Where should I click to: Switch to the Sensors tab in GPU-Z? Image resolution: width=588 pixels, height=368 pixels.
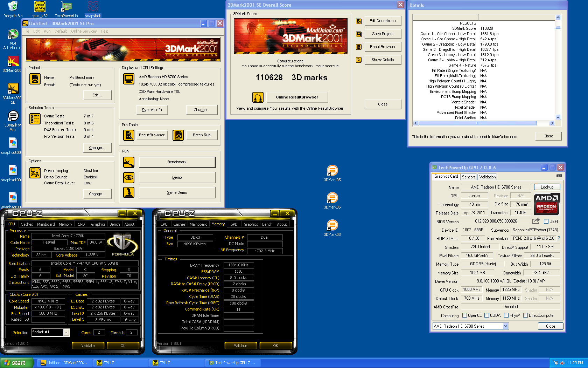click(x=469, y=177)
